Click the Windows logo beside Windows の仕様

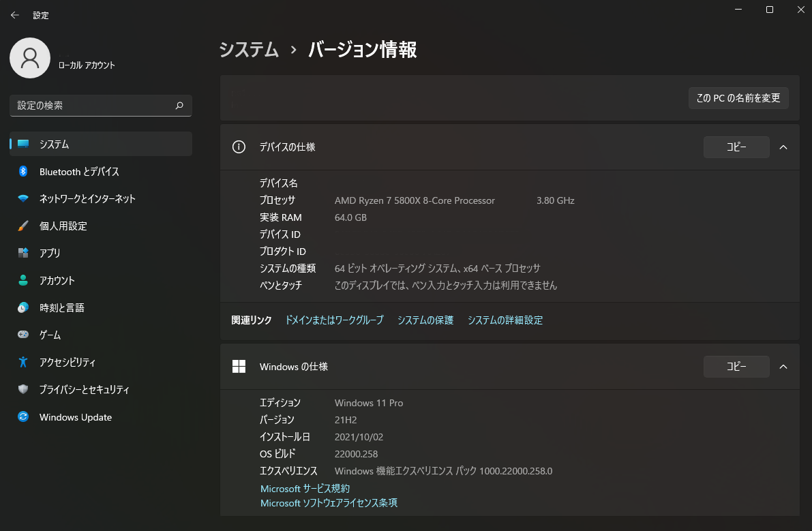pos(239,367)
